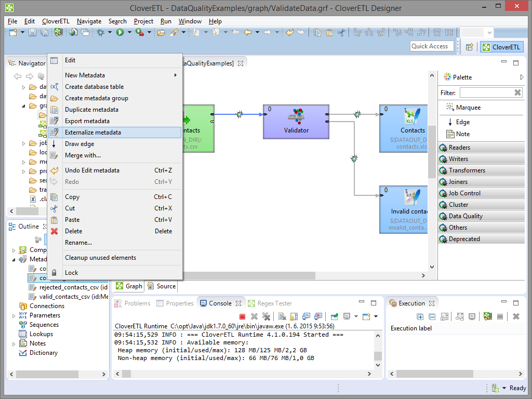532x399 pixels.
Task: Click the Quick Access search field
Action: [x=431, y=46]
